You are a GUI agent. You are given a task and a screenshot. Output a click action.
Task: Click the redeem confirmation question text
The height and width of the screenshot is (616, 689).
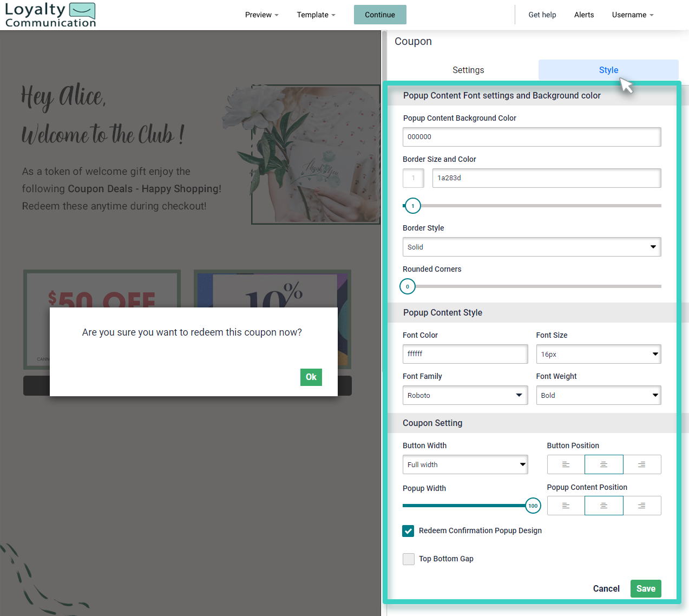tap(192, 332)
